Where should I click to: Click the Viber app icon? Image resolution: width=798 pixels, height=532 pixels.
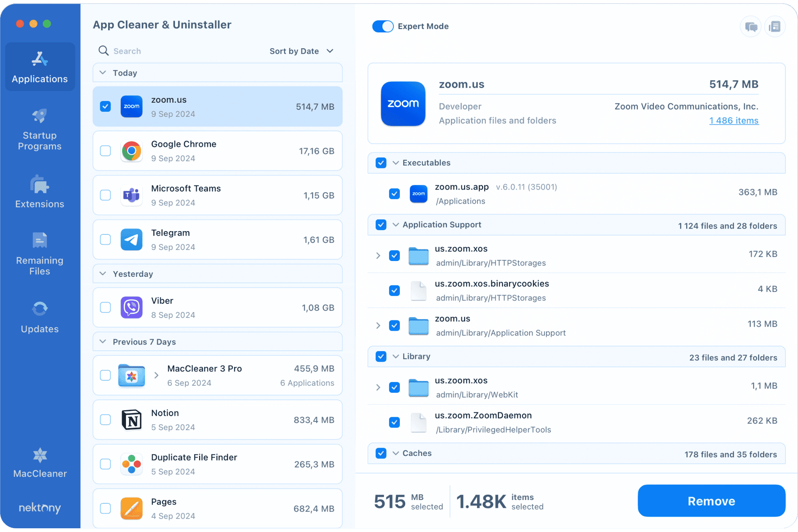point(131,308)
